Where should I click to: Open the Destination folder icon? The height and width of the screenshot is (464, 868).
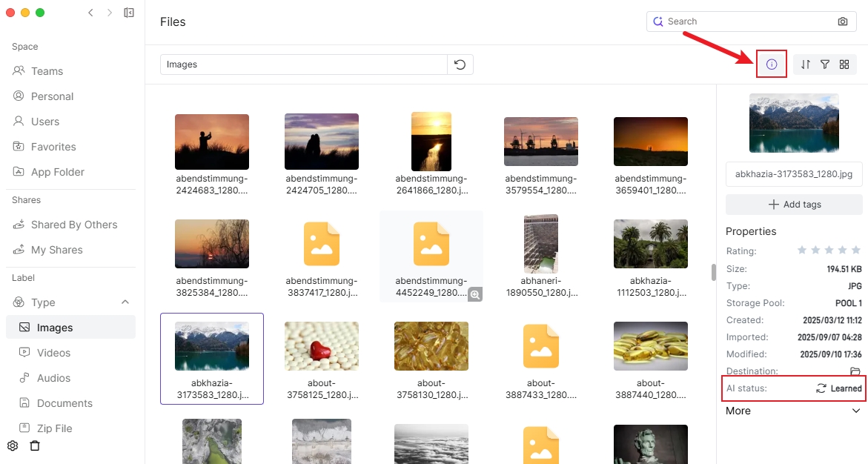[x=855, y=371]
